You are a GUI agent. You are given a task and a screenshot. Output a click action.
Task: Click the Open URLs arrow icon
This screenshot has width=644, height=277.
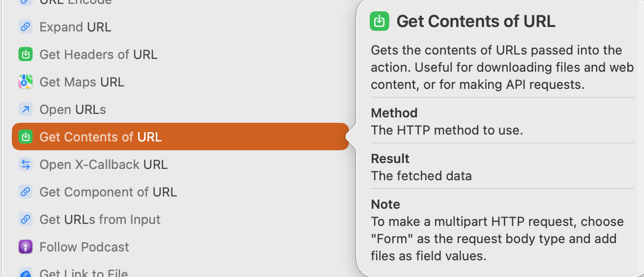[26, 109]
